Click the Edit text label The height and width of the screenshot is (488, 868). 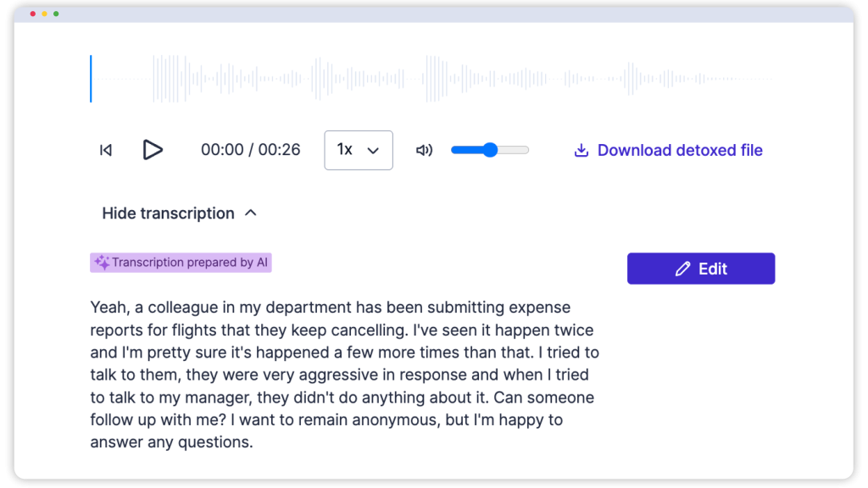pos(713,269)
